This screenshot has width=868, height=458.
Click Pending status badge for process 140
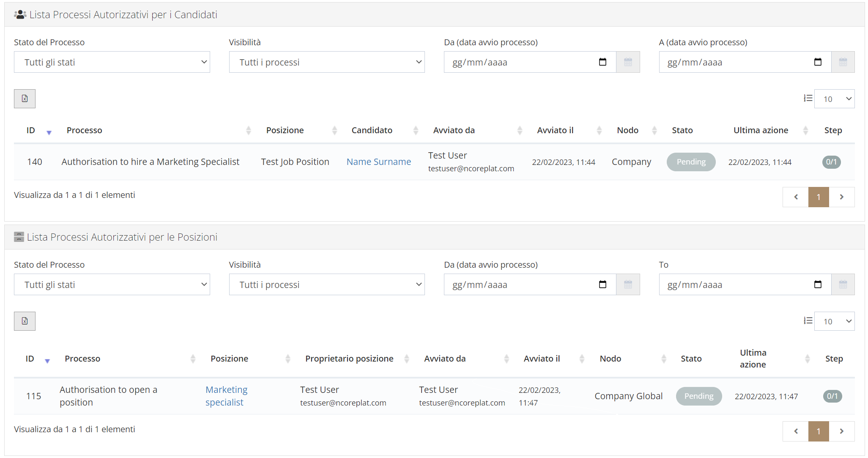click(691, 162)
